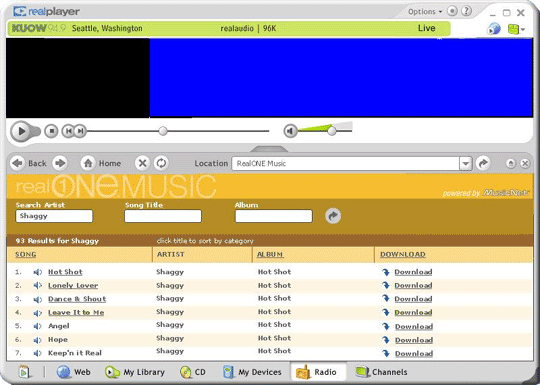Refresh the RealONE Music page

pyautogui.click(x=161, y=163)
